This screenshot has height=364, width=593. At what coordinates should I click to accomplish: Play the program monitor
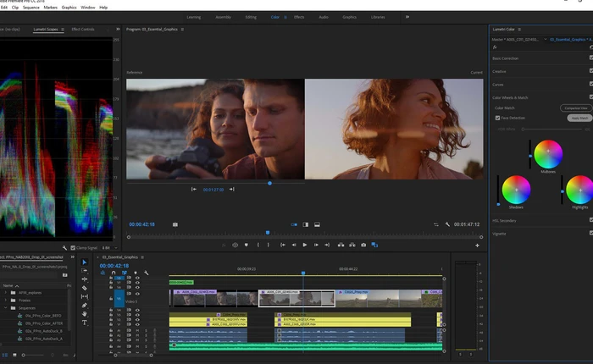click(x=305, y=245)
